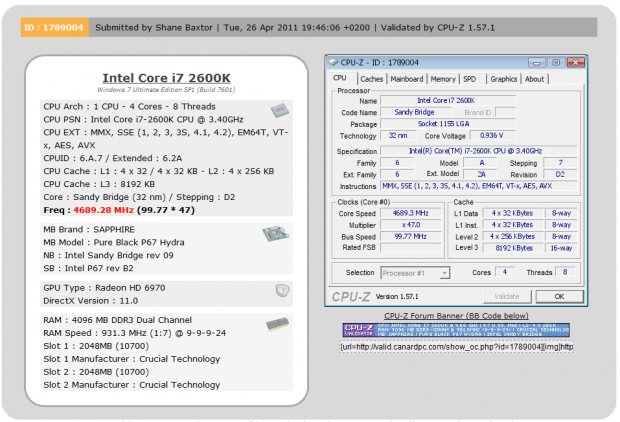Open the Graphics tab
The width and height of the screenshot is (620, 422).
click(x=503, y=79)
